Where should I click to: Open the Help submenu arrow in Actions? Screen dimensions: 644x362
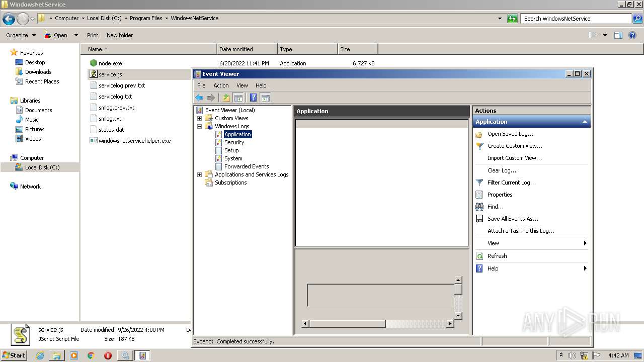[585, 268]
